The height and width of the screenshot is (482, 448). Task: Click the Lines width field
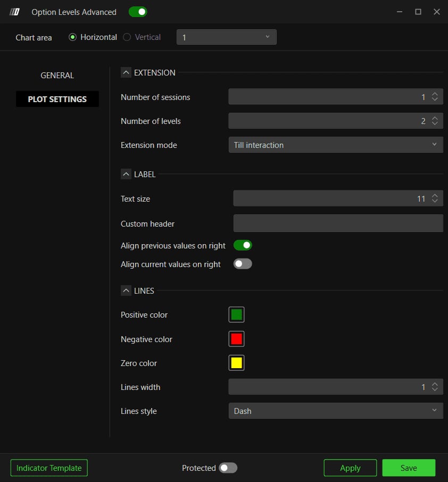pos(335,387)
